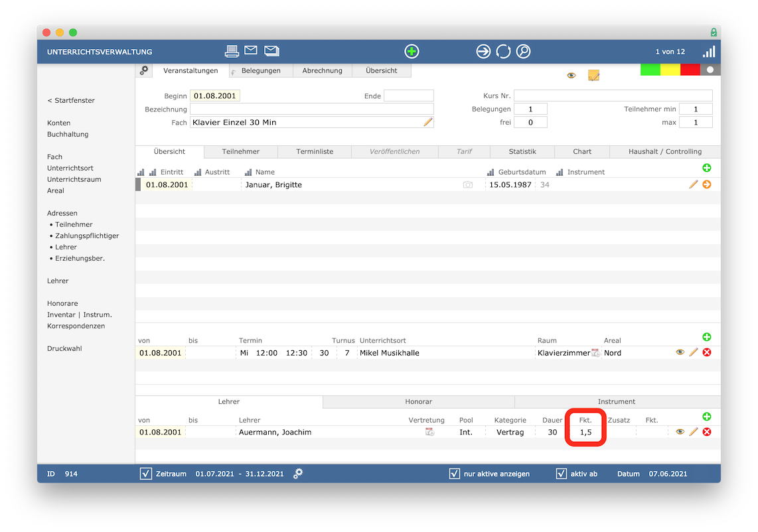
Task: Click the yellow note icon
Action: (x=593, y=76)
